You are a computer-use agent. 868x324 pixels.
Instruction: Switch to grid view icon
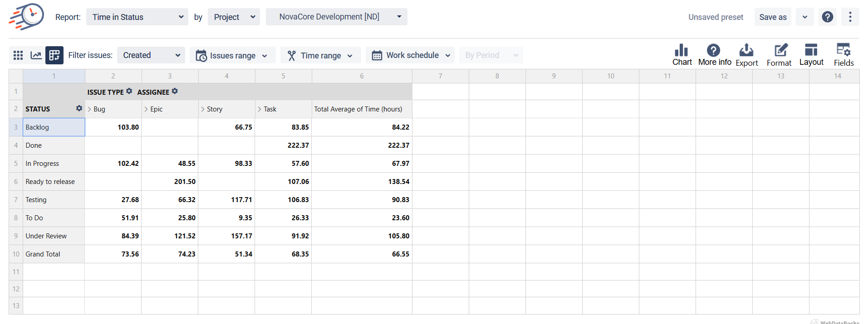pyautogui.click(x=18, y=55)
